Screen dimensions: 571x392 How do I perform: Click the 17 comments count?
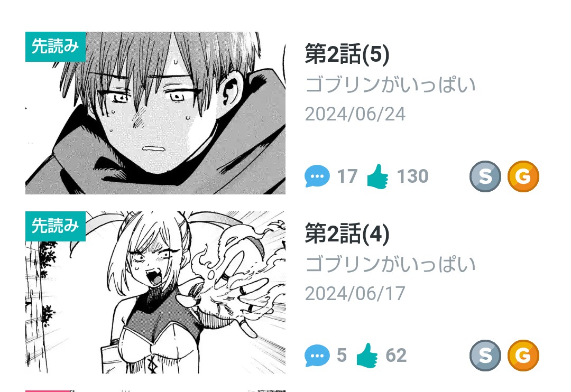(x=347, y=176)
